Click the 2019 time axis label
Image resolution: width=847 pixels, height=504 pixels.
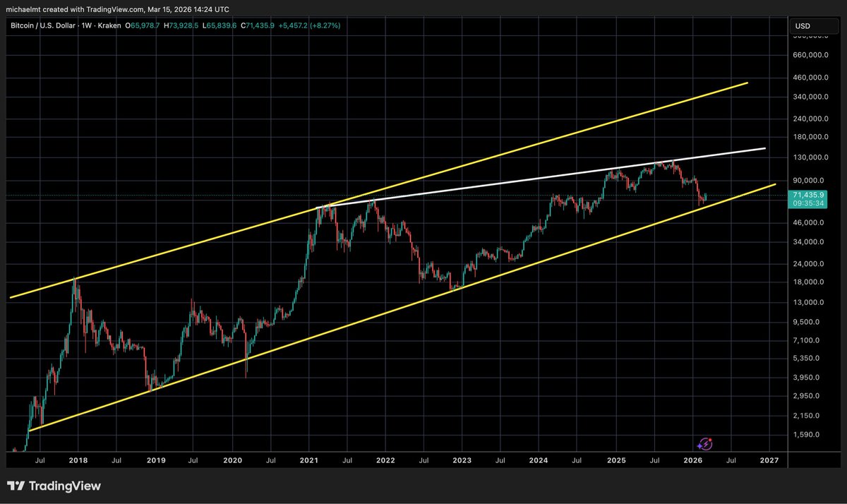pos(155,460)
